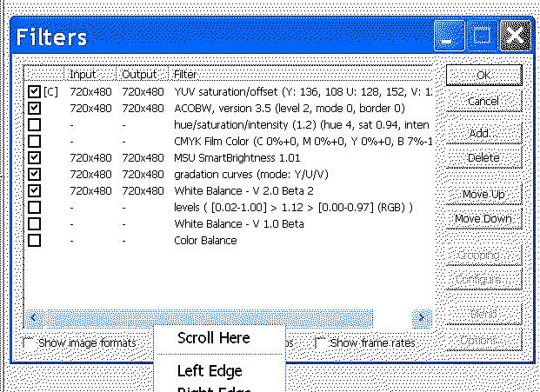Minimize the Filters window

pyautogui.click(x=450, y=36)
